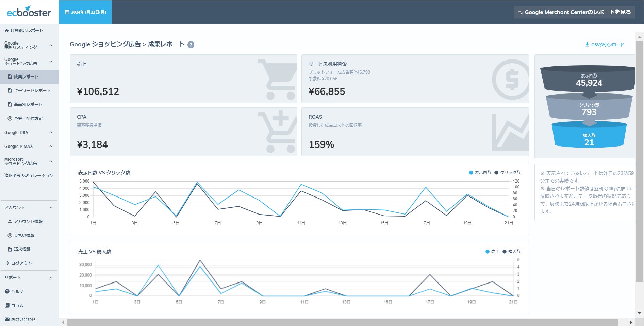
Task: Collapse the アカウント section chevron
Action: click(51, 207)
